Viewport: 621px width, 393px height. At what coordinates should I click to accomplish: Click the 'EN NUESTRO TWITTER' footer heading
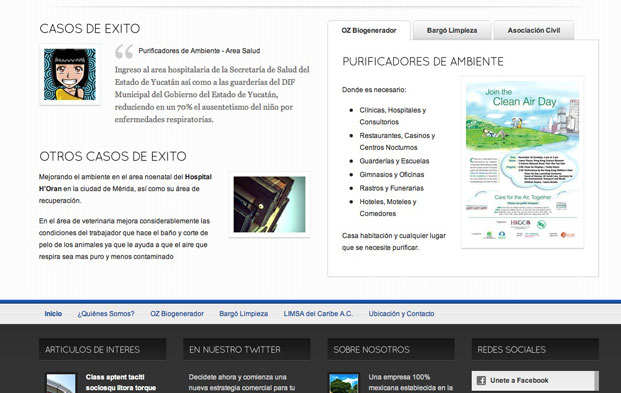click(x=235, y=350)
